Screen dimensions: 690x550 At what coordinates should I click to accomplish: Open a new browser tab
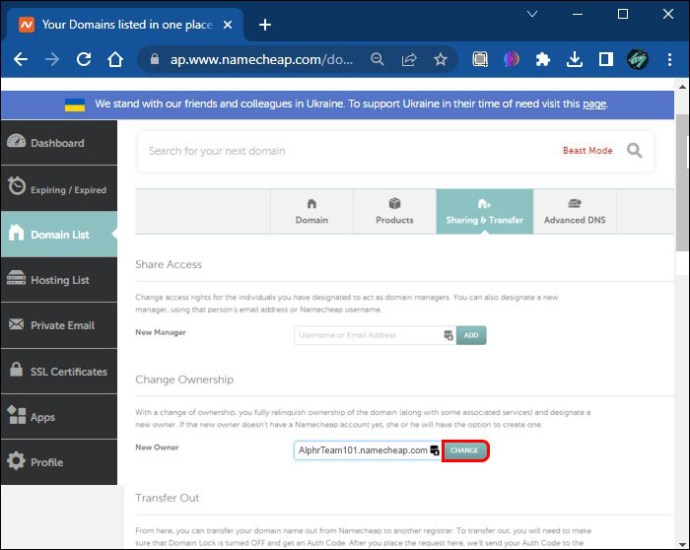point(265,25)
